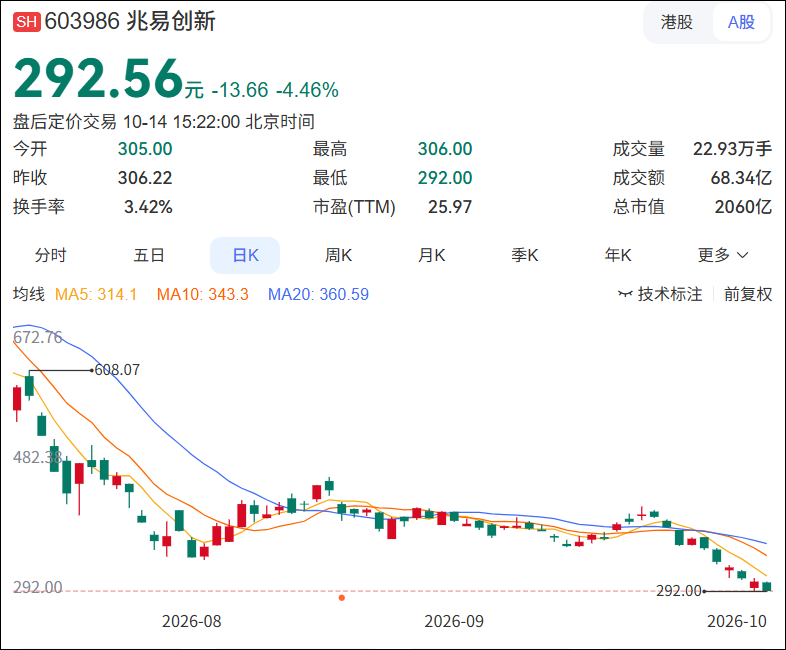Click the 总市值 value 2060亿
Image resolution: width=786 pixels, height=650 pixels.
coord(743,207)
